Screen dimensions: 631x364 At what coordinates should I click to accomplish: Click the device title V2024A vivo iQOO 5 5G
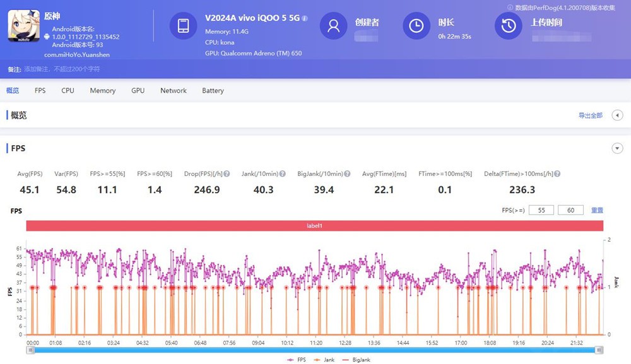click(252, 18)
